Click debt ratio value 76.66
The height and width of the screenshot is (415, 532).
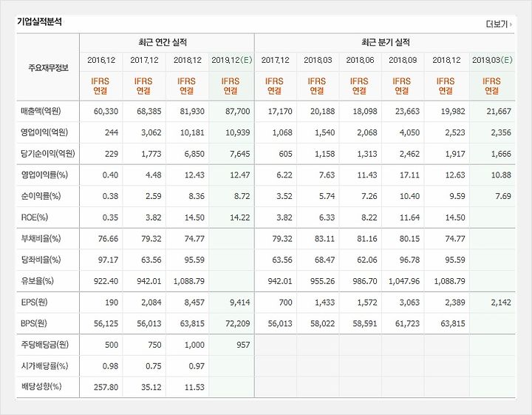point(108,239)
